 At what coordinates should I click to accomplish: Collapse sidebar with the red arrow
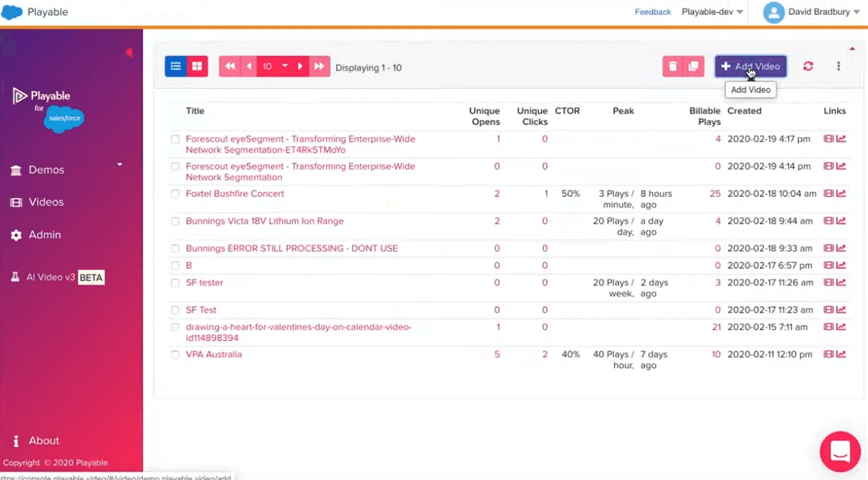(x=129, y=52)
